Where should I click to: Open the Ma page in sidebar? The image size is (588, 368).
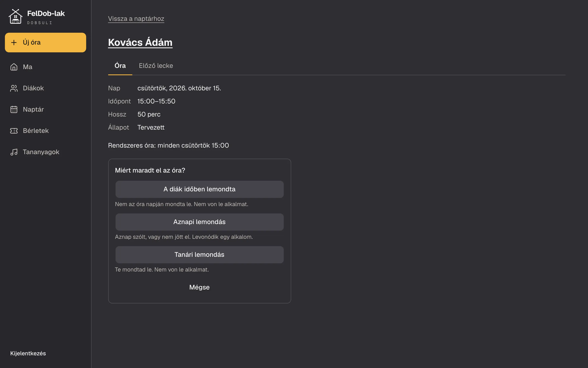(x=46, y=67)
